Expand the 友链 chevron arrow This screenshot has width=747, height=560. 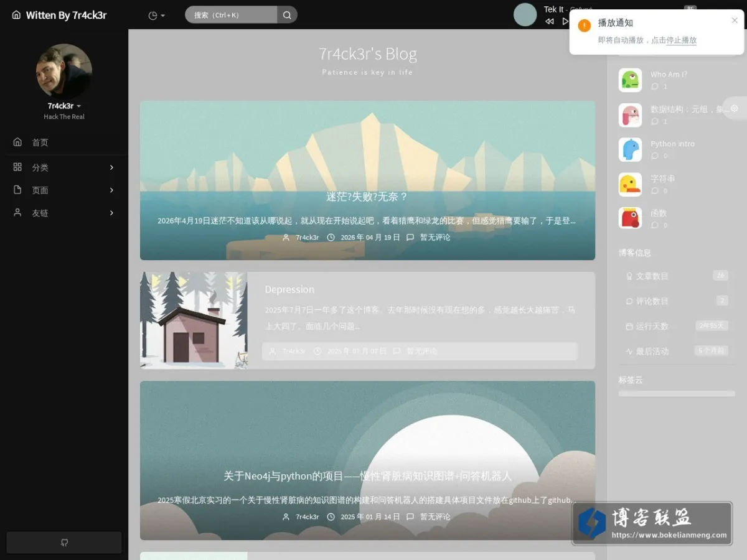111,213
